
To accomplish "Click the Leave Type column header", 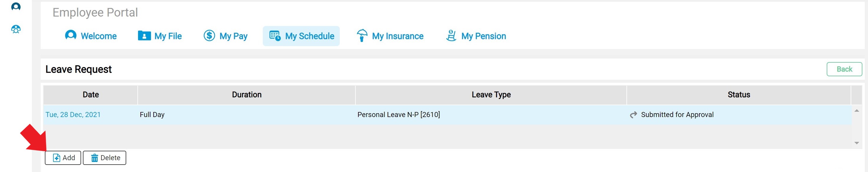I will point(490,95).
